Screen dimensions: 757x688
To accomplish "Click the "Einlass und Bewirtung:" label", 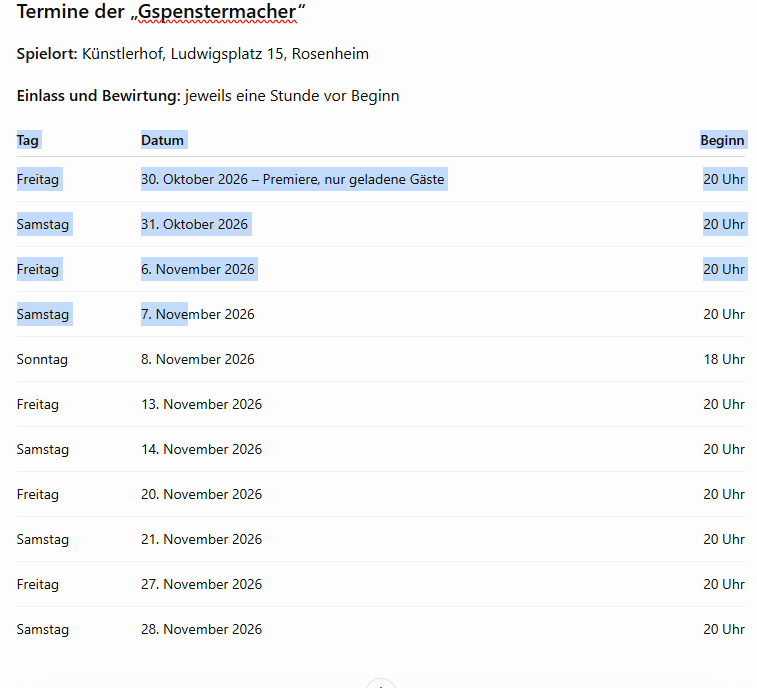I will 98,96.
